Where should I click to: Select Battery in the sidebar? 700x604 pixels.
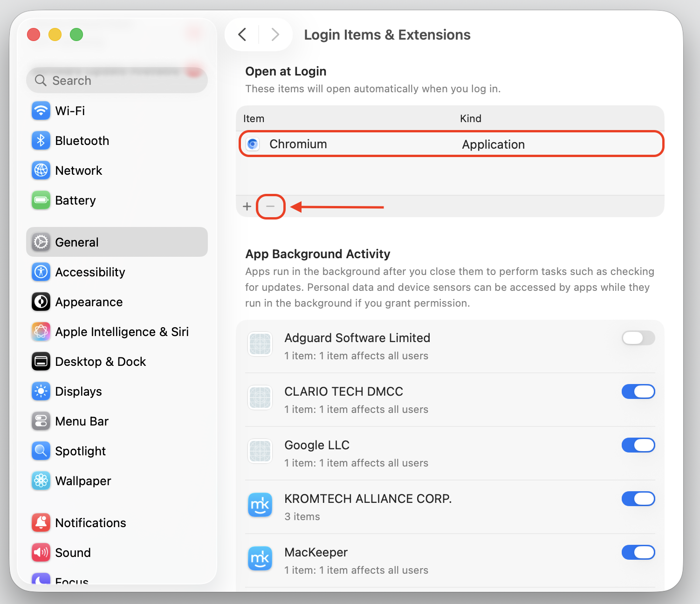[117, 200]
